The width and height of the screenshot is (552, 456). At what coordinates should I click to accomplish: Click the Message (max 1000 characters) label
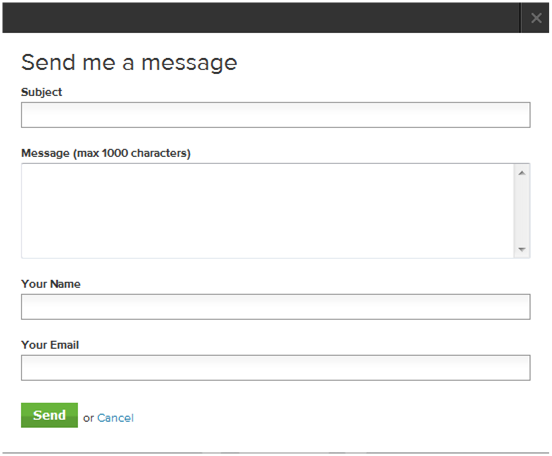(x=106, y=153)
